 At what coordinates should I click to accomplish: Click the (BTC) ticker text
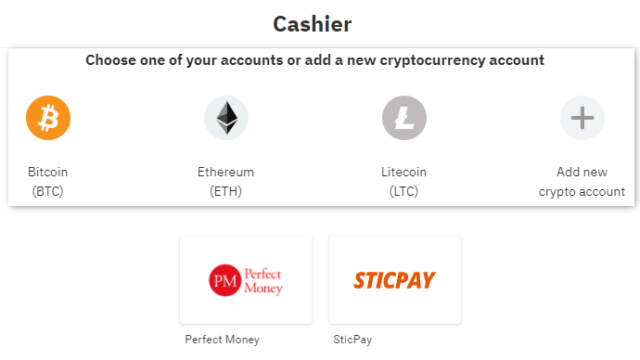tap(48, 191)
